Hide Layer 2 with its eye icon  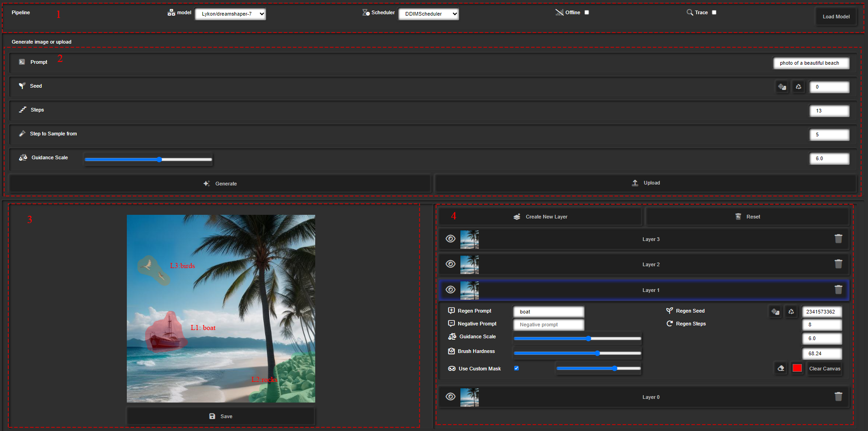pos(451,264)
